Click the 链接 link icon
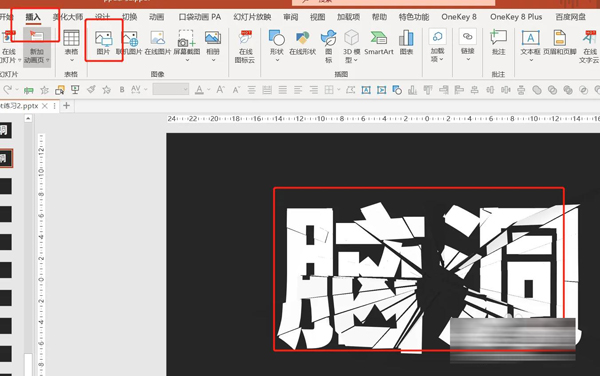 coord(468,36)
